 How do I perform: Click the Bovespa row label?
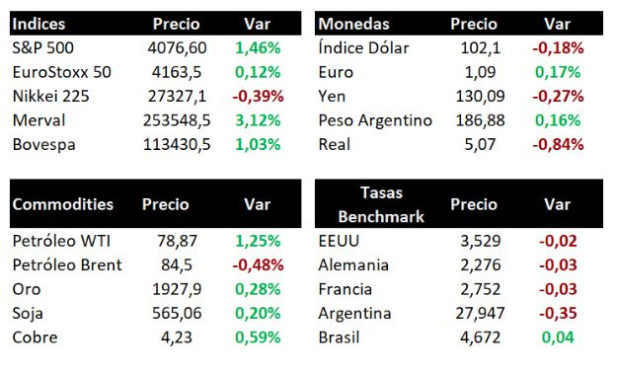point(44,144)
